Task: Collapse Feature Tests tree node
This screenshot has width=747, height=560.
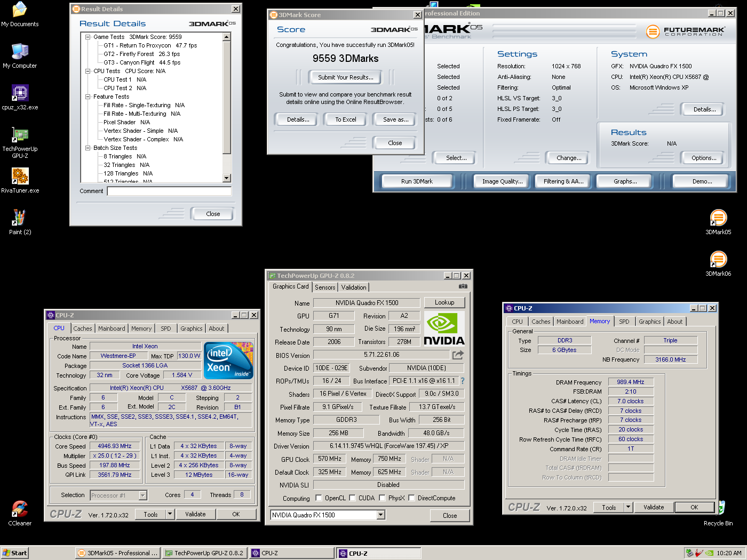Action: pyautogui.click(x=88, y=97)
